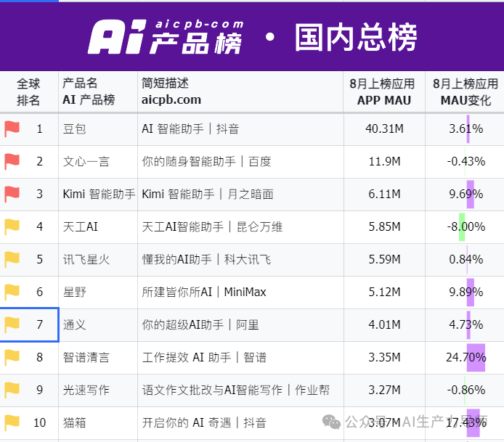The width and height of the screenshot is (504, 442).
Task: Select the 智谱清言 product name cell
Action: (98, 358)
